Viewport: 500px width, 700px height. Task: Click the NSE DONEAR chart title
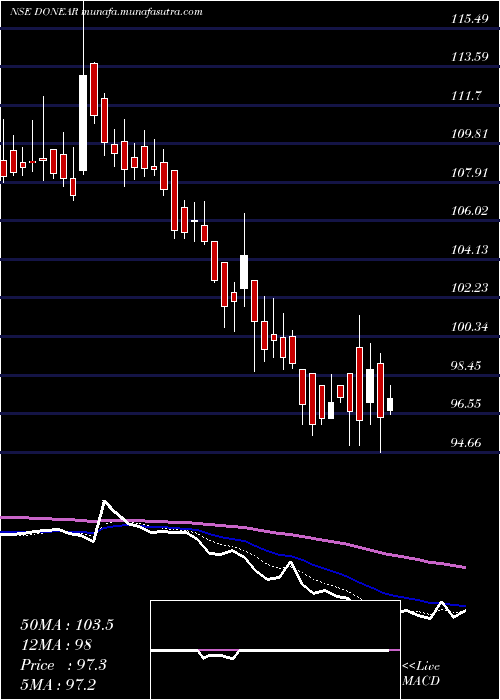(x=45, y=12)
